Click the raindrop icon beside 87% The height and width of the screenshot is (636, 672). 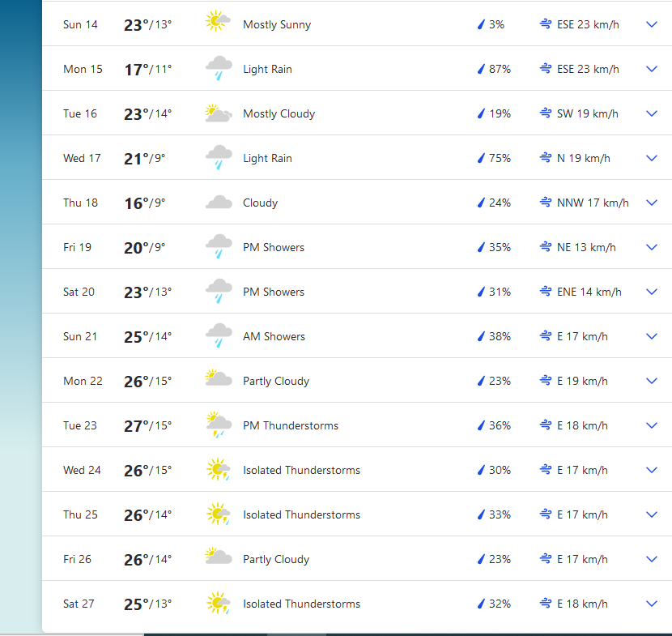pos(481,70)
